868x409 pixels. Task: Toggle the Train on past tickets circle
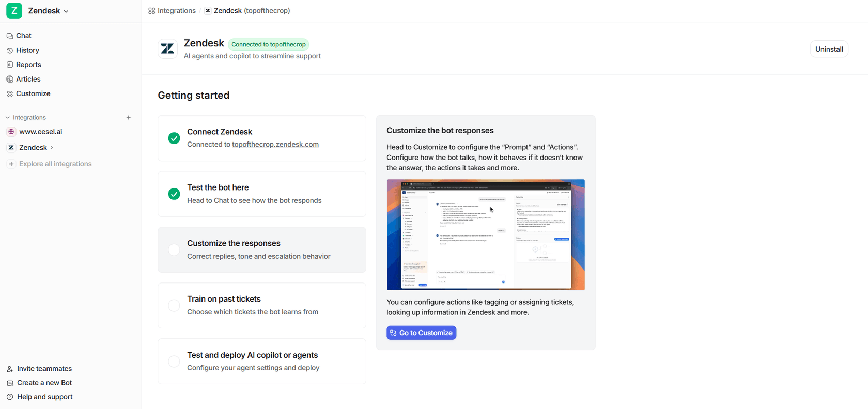[x=174, y=306]
